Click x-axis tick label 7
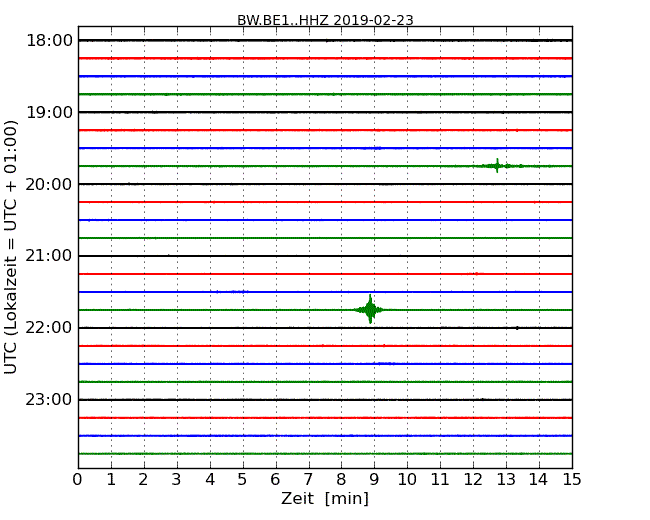 click(x=308, y=479)
